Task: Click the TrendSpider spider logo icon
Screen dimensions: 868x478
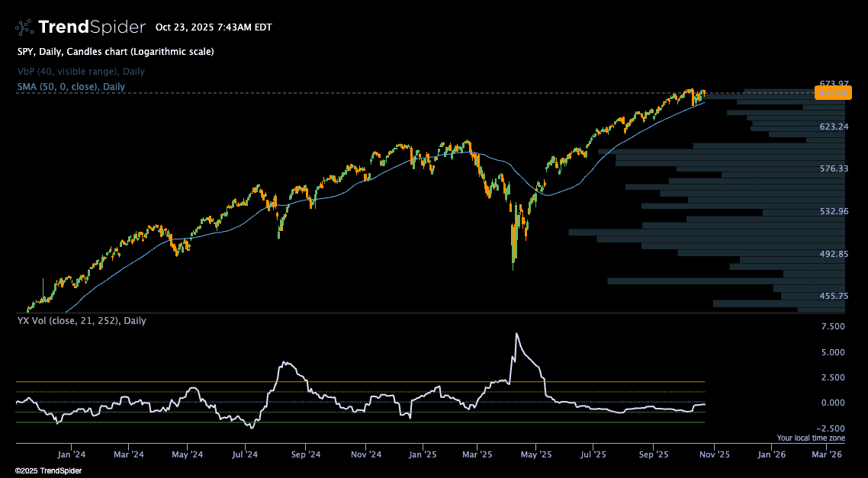Action: pos(24,27)
